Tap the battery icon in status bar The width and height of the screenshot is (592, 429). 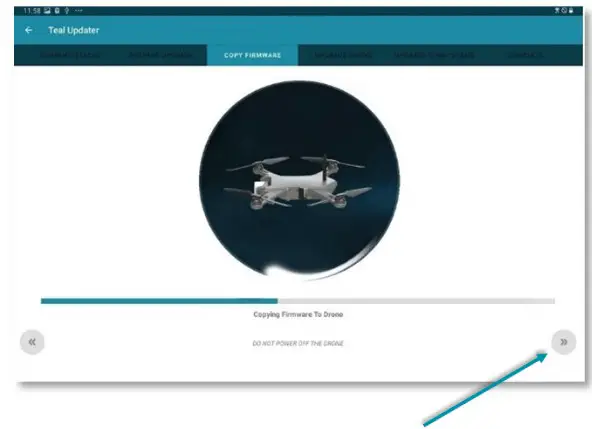(x=571, y=11)
